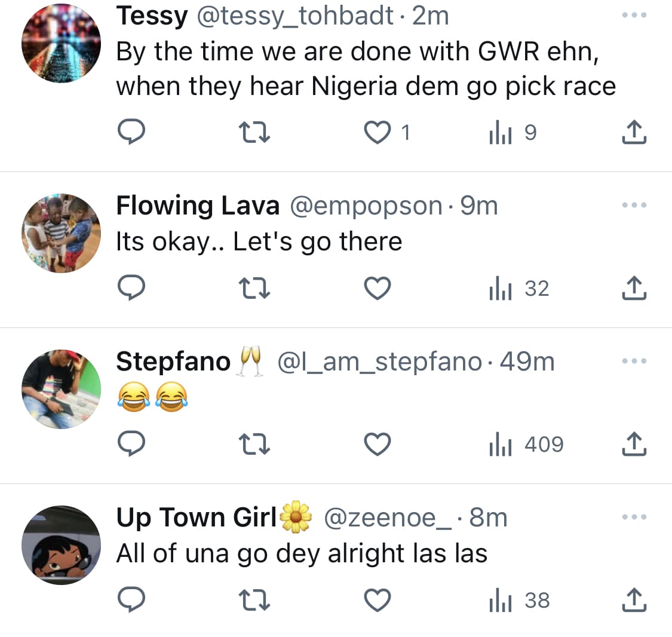
Task: Open @tessy_tohbadt profile handle
Action: 294,16
